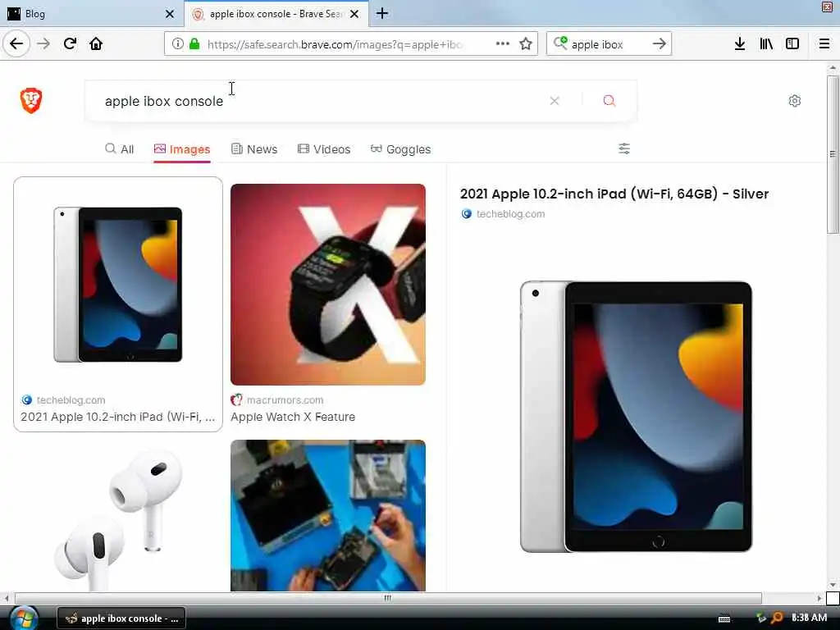Open the device repair image result
The image size is (840, 630).
coord(328,515)
